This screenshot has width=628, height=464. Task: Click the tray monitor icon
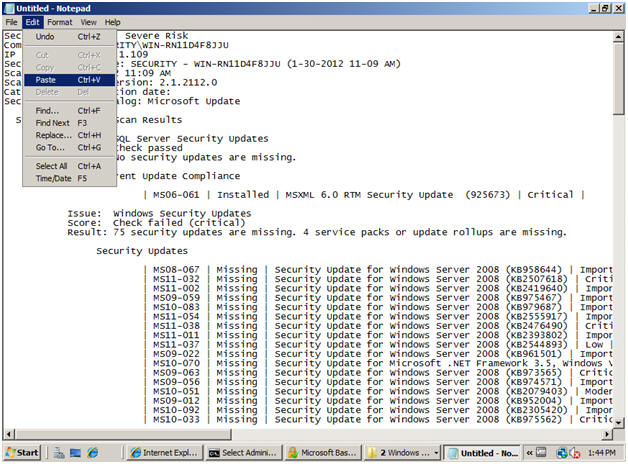(541, 453)
